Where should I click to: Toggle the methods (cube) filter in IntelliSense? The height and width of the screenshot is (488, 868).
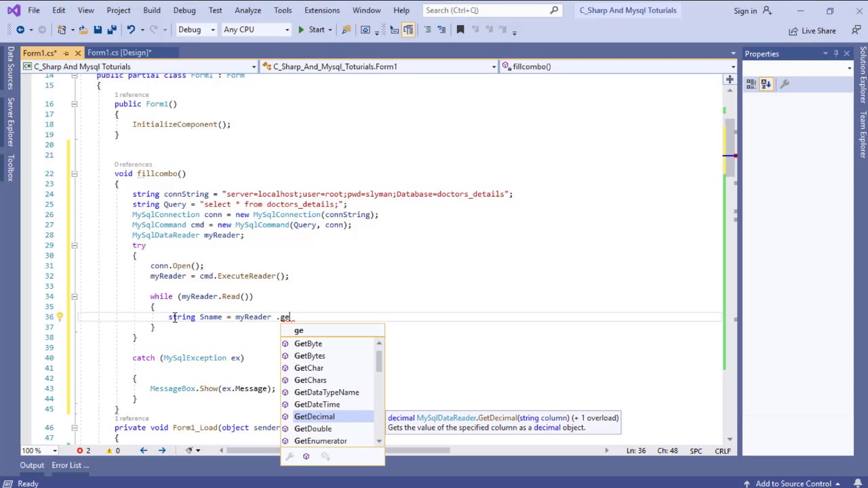pos(306,457)
